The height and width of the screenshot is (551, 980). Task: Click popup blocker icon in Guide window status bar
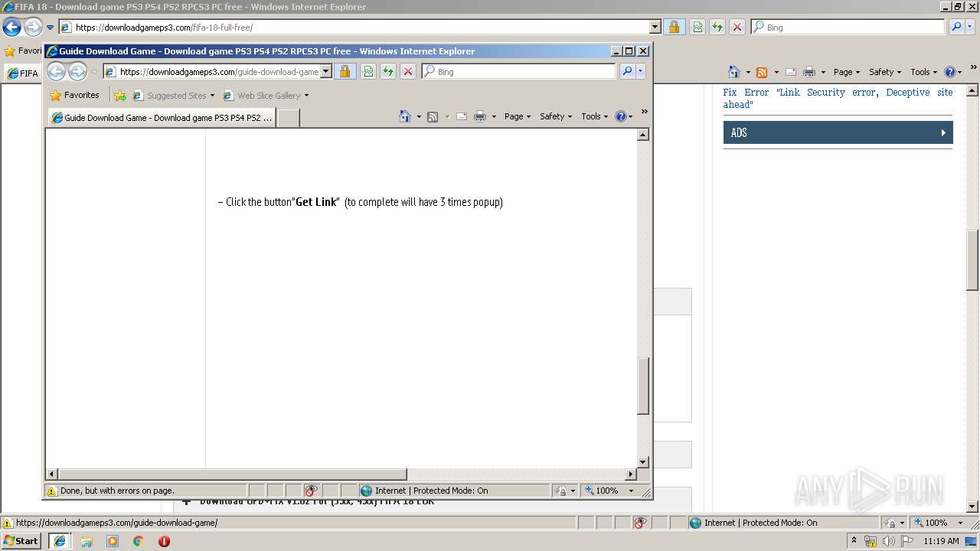click(x=311, y=491)
